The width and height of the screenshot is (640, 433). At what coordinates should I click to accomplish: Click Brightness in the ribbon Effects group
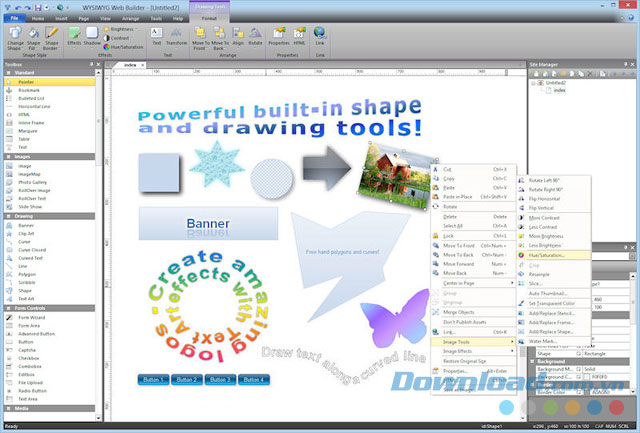click(120, 29)
